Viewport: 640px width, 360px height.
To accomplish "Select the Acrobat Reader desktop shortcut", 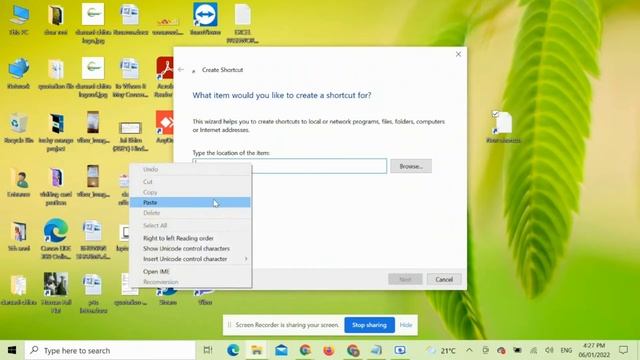I will (164, 77).
